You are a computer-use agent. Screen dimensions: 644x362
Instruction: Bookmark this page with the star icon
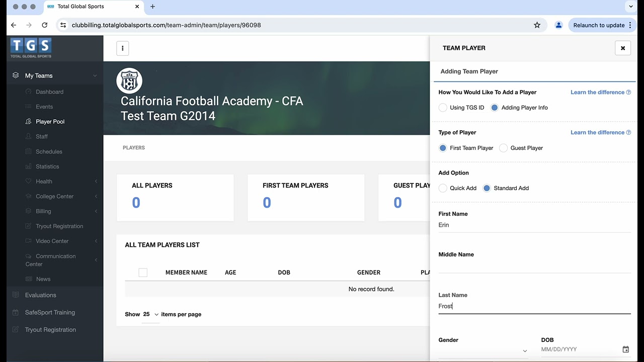tap(537, 25)
